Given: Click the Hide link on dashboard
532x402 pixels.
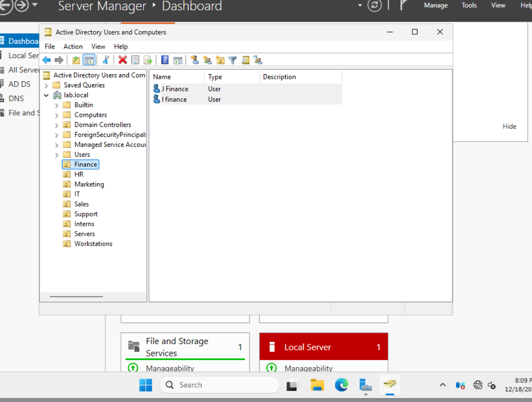Looking at the screenshot, I should coord(509,126).
